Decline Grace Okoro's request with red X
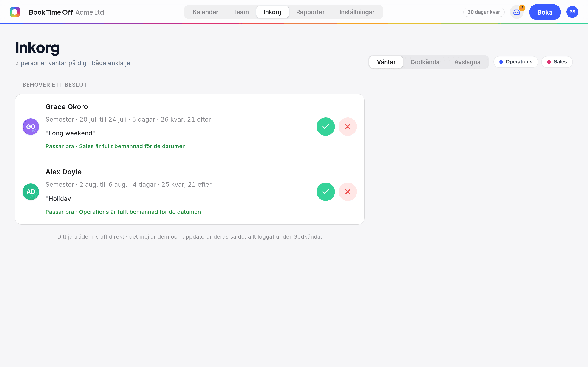Viewport: 588px width, 367px height. (x=348, y=126)
